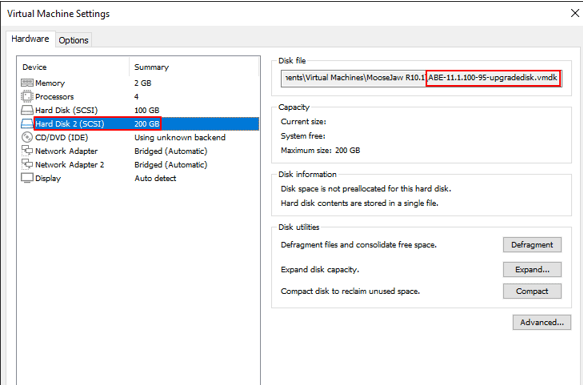The image size is (583, 385).
Task: Click 'Disk space is not preallocated' text
Action: tap(366, 189)
